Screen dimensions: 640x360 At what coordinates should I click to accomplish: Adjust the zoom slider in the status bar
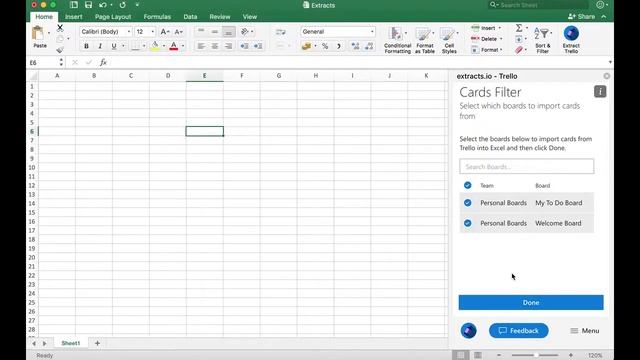click(x=535, y=356)
